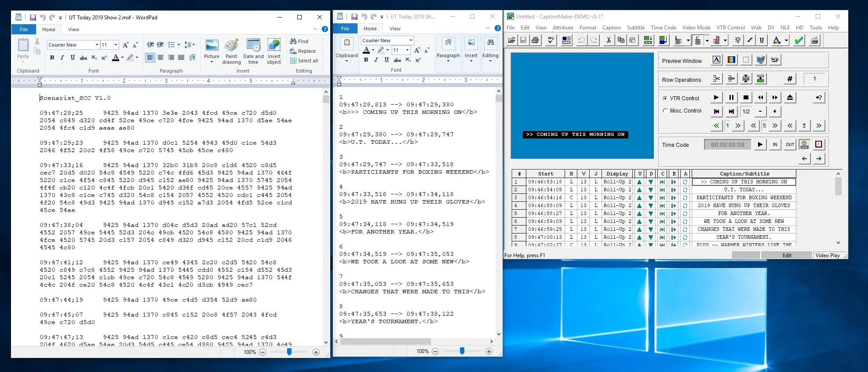Toggle Italic in left WordPad Font group
868x372 pixels.
tap(62, 58)
